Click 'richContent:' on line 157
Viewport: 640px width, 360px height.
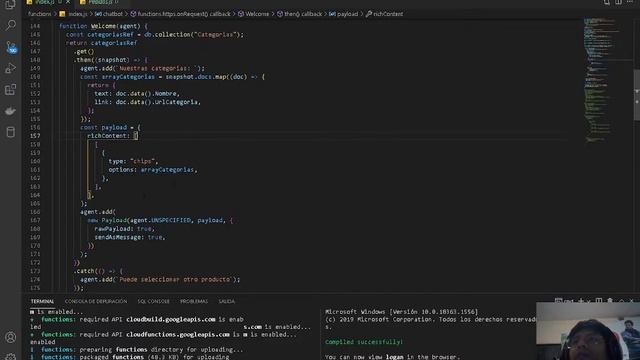(108, 136)
